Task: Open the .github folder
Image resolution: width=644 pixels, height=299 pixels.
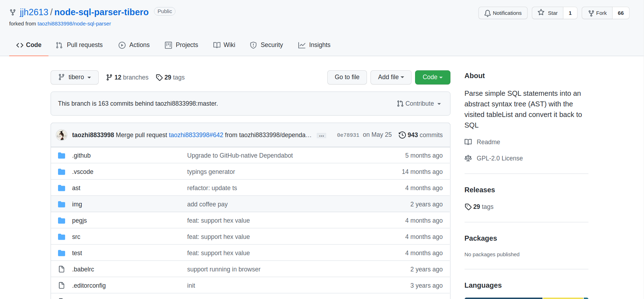Action: 81,156
